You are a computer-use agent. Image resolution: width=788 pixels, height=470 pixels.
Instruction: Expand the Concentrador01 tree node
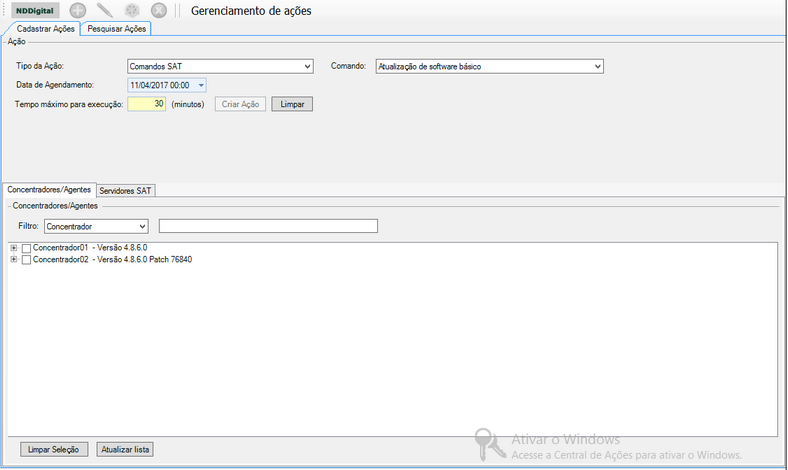14,248
